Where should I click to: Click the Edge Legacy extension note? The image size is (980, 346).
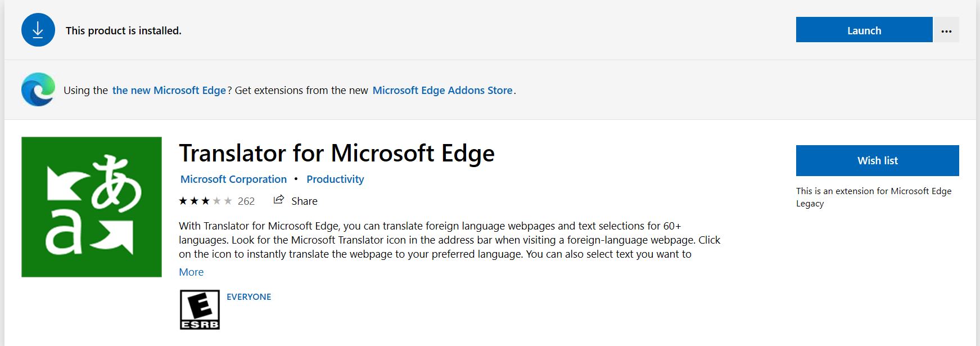pos(873,197)
